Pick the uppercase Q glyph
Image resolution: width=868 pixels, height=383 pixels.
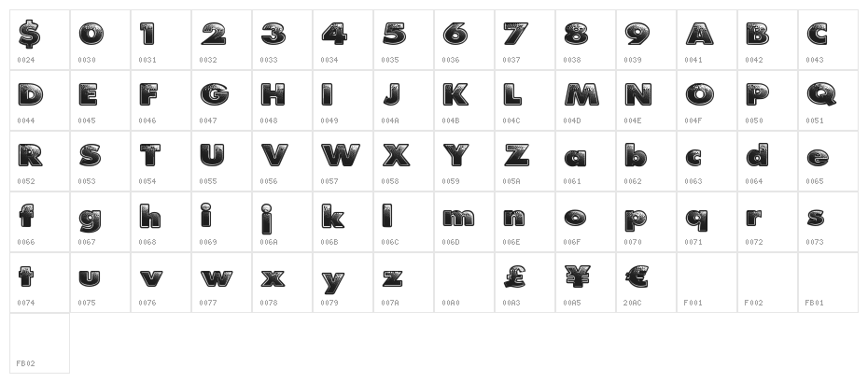click(819, 95)
